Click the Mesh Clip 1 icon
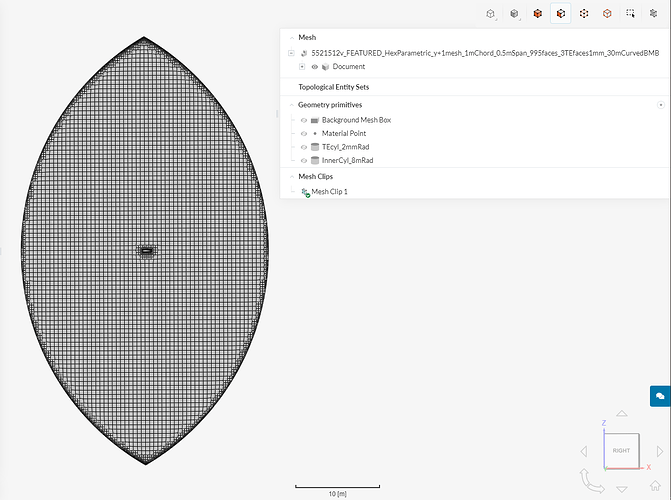The width and height of the screenshot is (671, 500). click(x=306, y=193)
